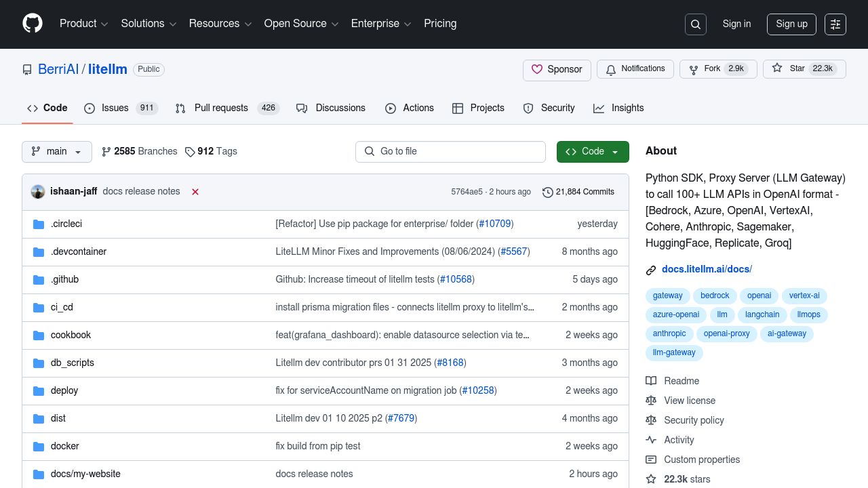Open the dist folder icon
Screen dimensions: 868x488
(x=39, y=418)
